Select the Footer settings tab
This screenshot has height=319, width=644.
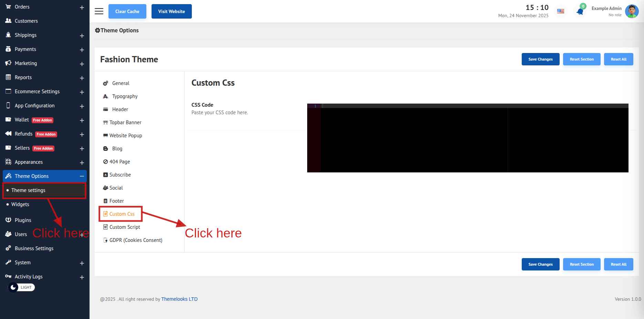(x=116, y=201)
